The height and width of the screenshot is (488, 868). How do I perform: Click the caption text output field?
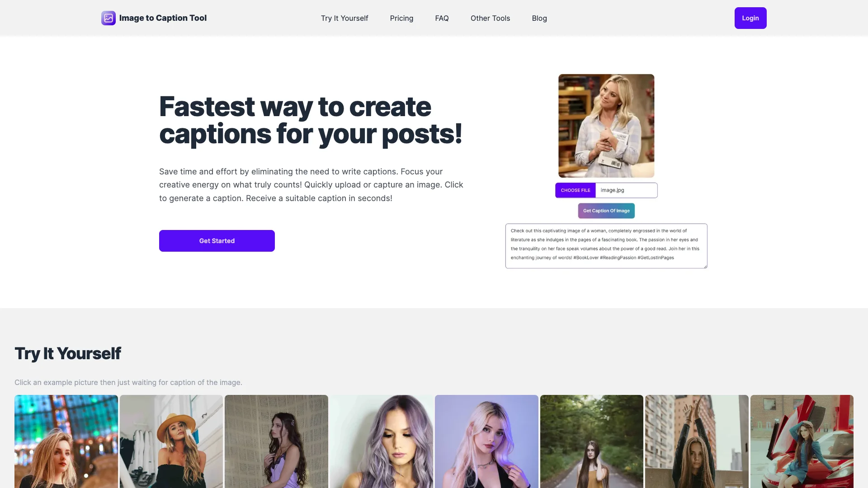[606, 245]
